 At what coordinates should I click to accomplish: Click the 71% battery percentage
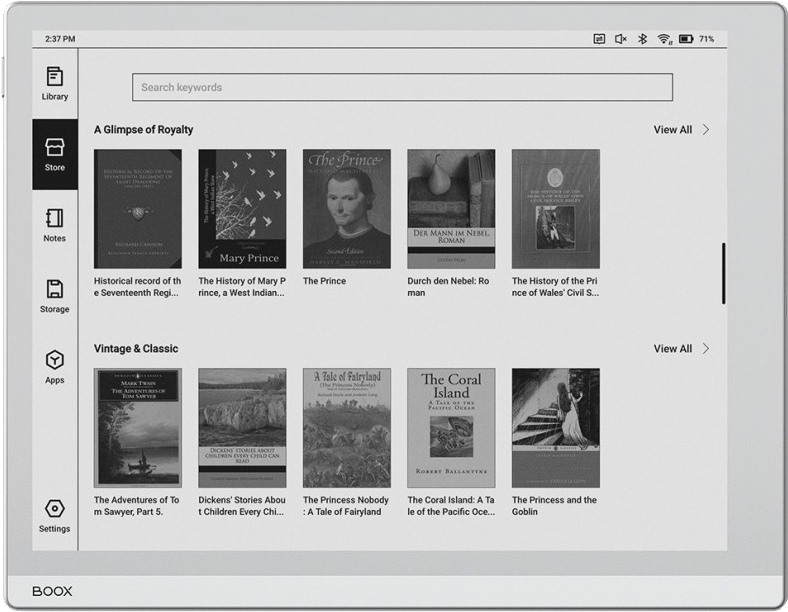point(706,39)
